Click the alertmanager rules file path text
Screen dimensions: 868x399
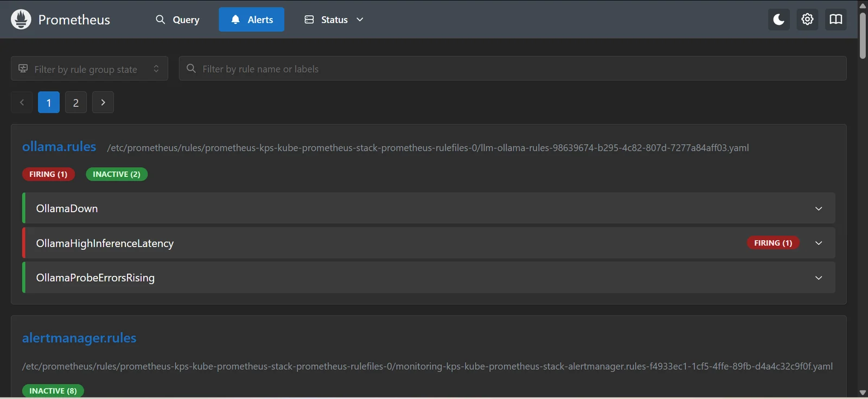pos(427,366)
